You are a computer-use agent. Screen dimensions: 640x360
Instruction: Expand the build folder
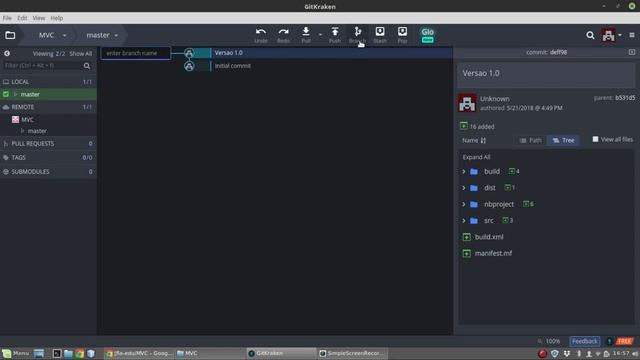464,171
